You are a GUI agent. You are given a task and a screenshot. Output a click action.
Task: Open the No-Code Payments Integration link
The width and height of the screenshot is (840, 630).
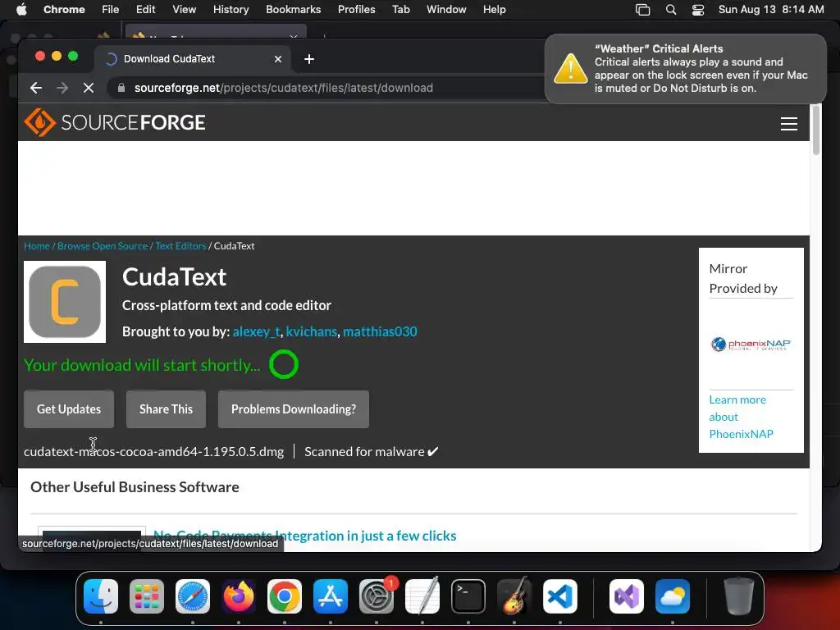(305, 536)
